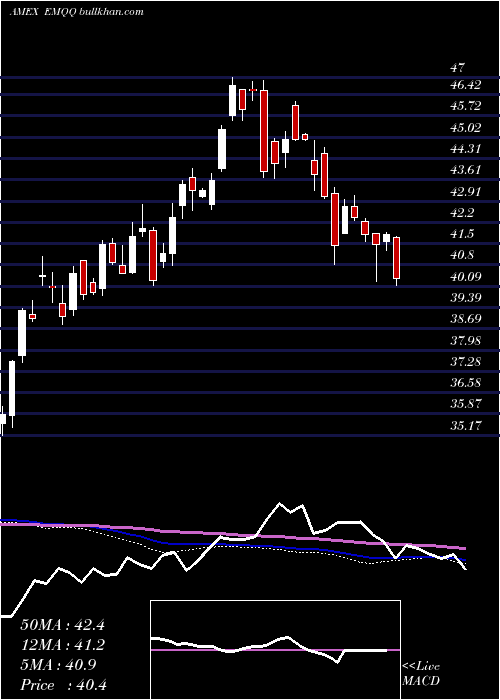Click the 47 price axis label

tap(458, 68)
